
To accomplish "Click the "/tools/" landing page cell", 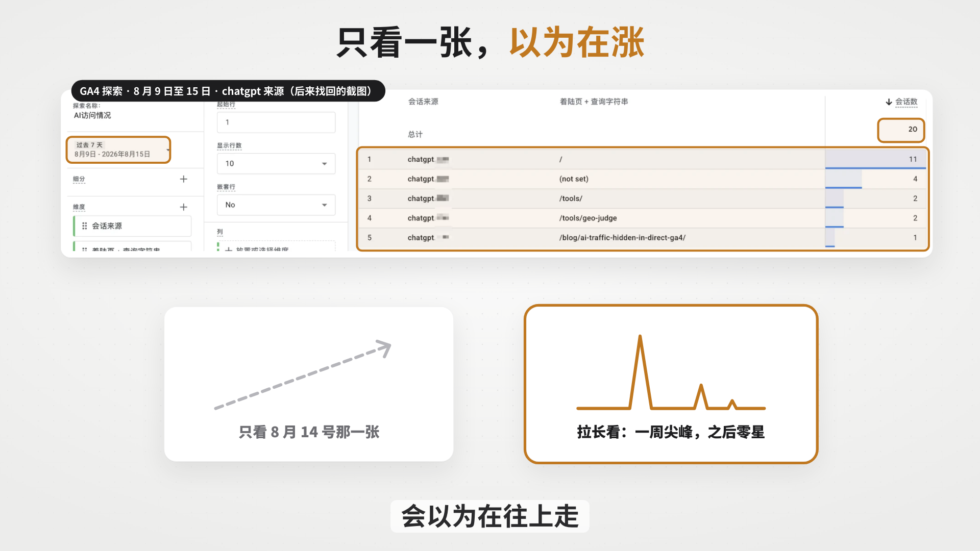I will click(x=571, y=198).
